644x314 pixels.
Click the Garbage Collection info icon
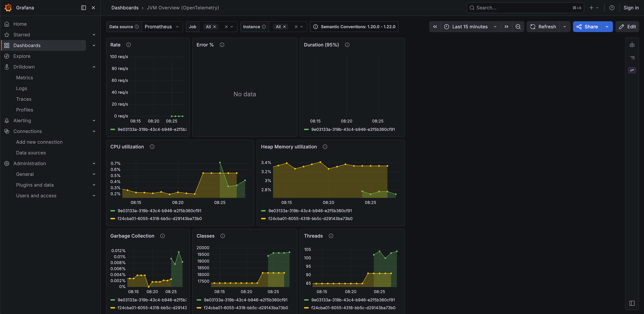pos(163,236)
